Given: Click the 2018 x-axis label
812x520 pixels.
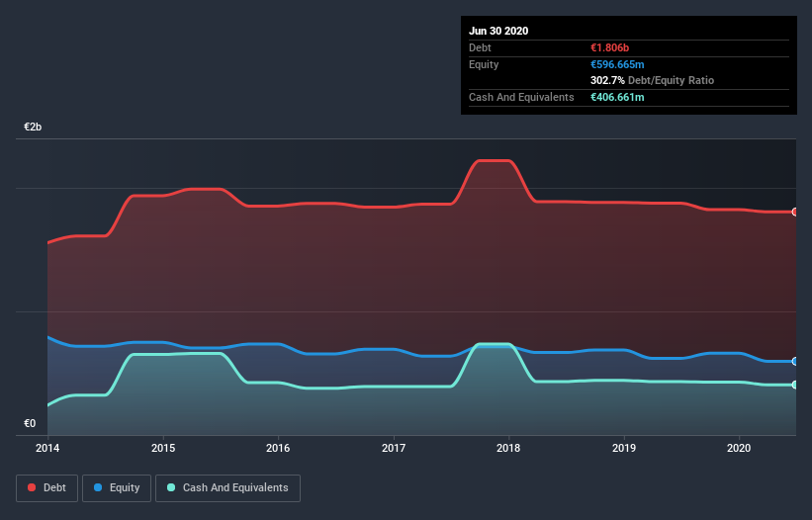Looking at the screenshot, I should point(508,448).
